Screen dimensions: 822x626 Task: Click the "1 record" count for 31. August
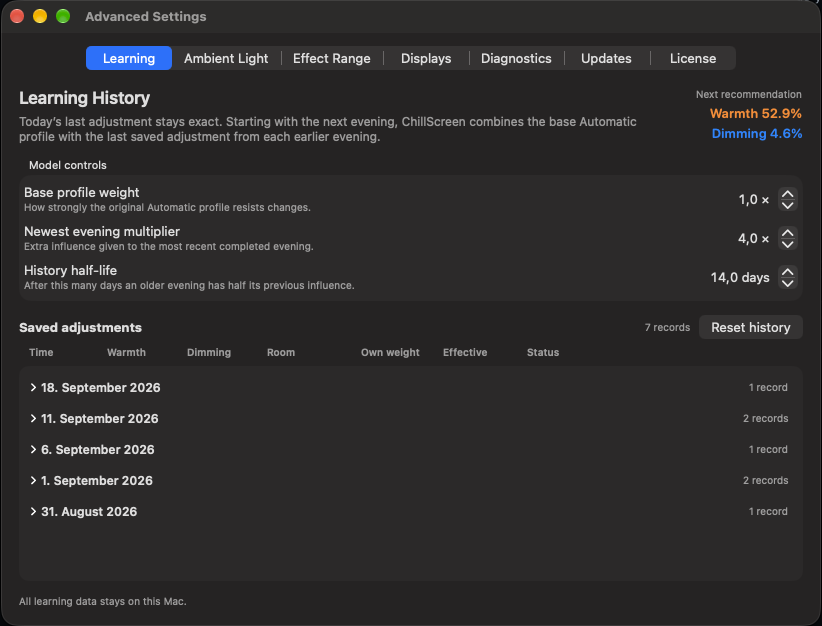(x=768, y=511)
